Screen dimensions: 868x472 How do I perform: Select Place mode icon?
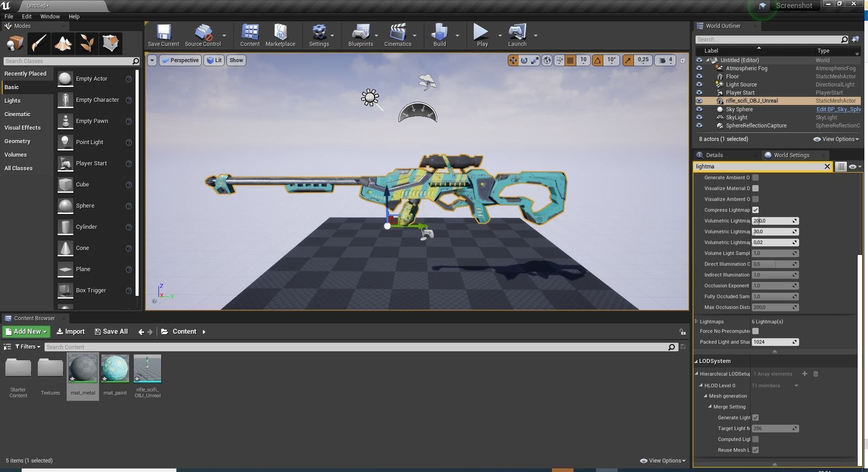15,43
